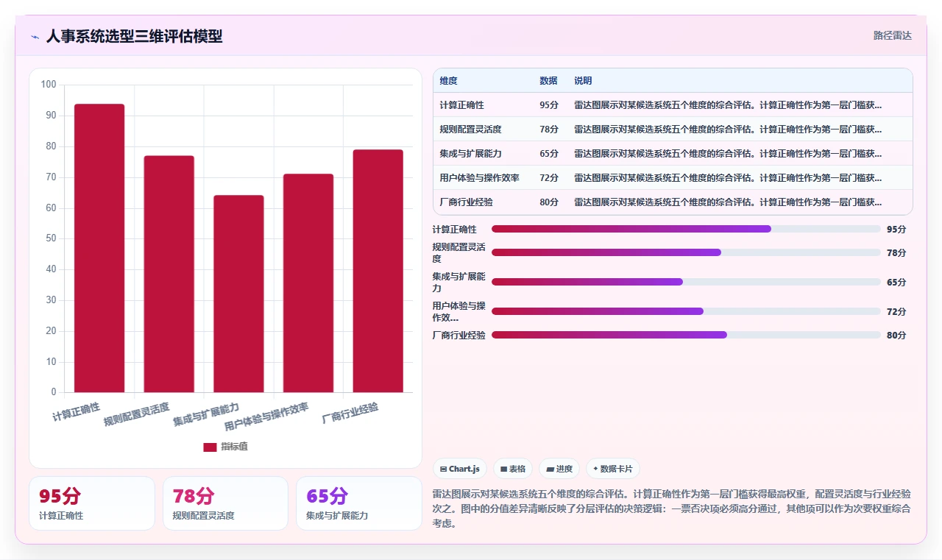The image size is (942, 560).
Task: Click the 厂商行业经验 x-axis label
Action: 350,413
